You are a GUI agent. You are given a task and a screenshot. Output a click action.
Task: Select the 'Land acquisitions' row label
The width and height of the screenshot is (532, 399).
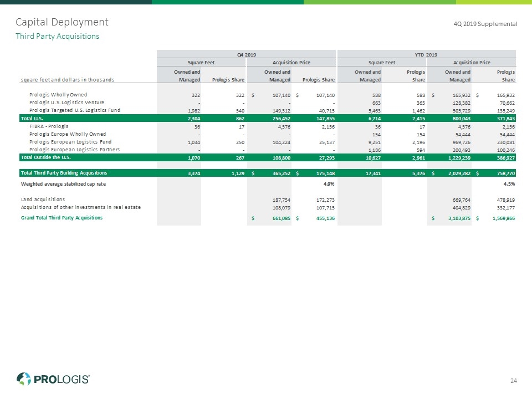point(43,199)
